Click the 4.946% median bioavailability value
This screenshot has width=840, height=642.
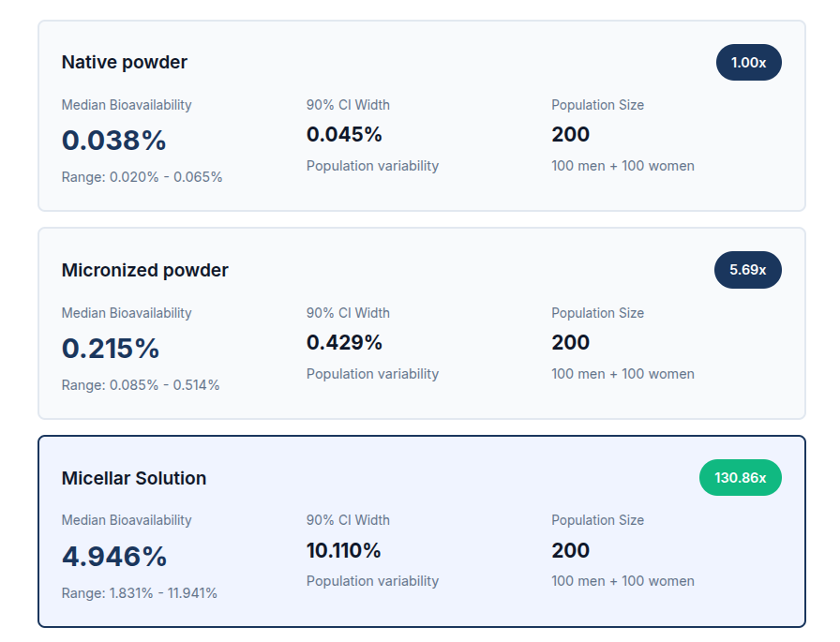(x=114, y=556)
